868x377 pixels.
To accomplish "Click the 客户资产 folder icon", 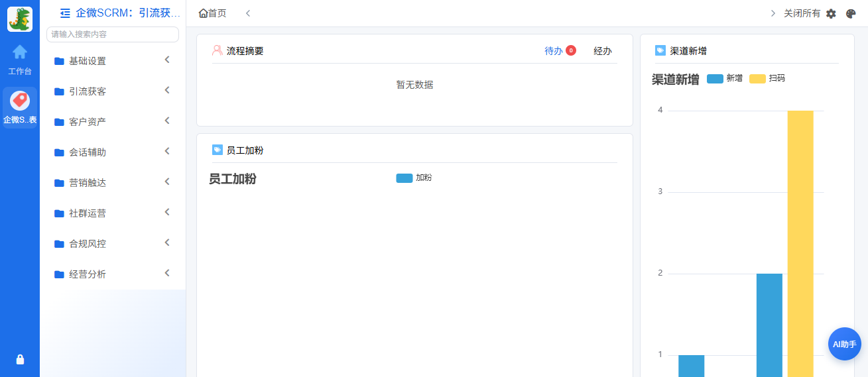I will click(x=59, y=122).
